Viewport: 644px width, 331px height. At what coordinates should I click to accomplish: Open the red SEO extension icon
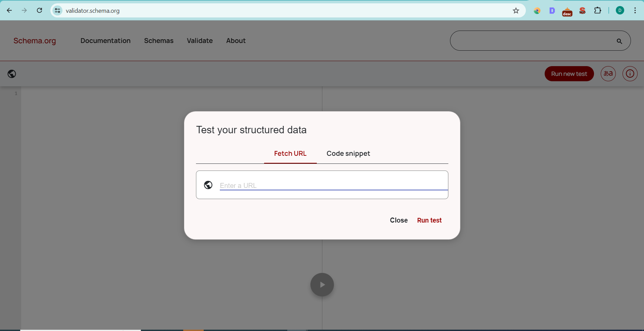pyautogui.click(x=582, y=11)
